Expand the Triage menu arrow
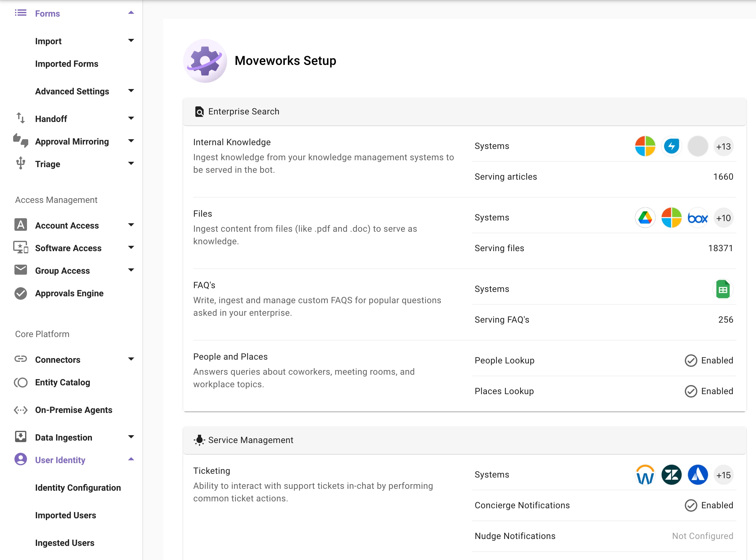Screen dimensions: 756x560 131,163
